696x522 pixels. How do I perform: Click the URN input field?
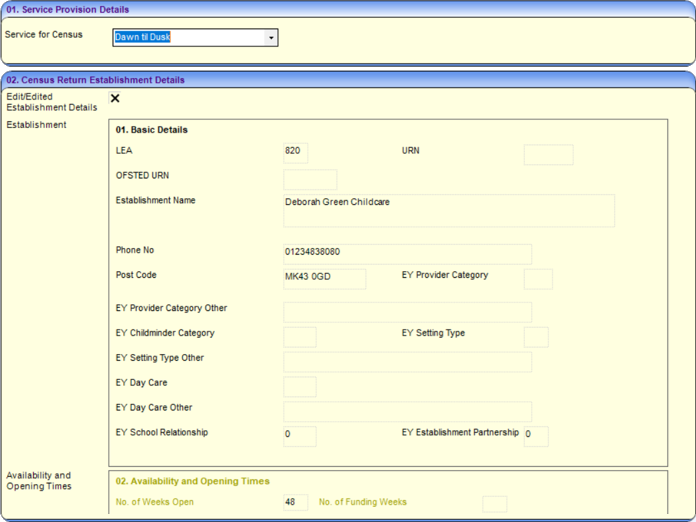[x=548, y=154]
